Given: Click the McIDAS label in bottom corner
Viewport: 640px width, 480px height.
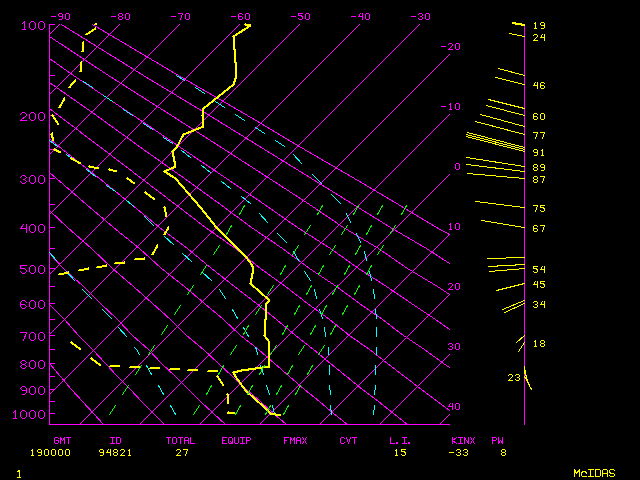Looking at the screenshot, I should pyautogui.click(x=593, y=472).
